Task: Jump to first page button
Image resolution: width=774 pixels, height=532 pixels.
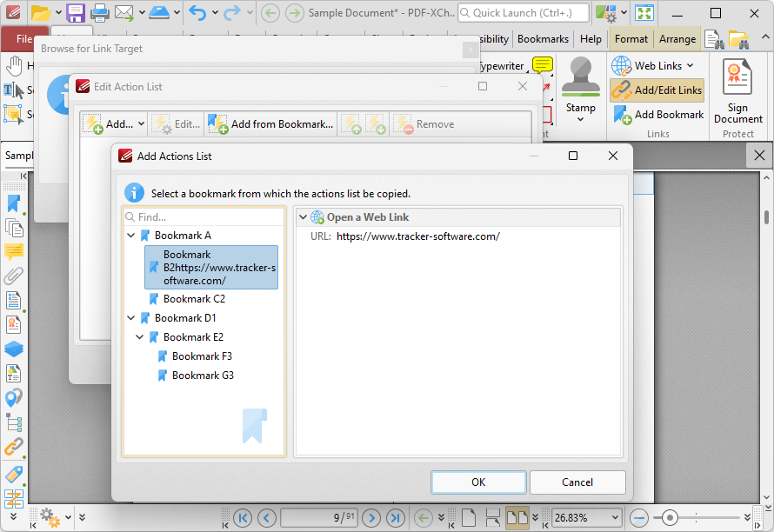Action: tap(243, 518)
